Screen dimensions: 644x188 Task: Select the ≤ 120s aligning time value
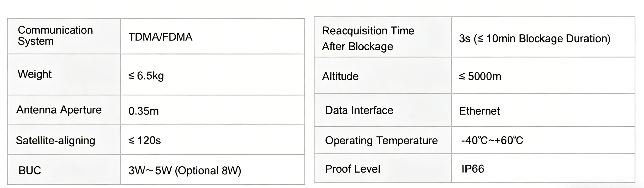145,140
